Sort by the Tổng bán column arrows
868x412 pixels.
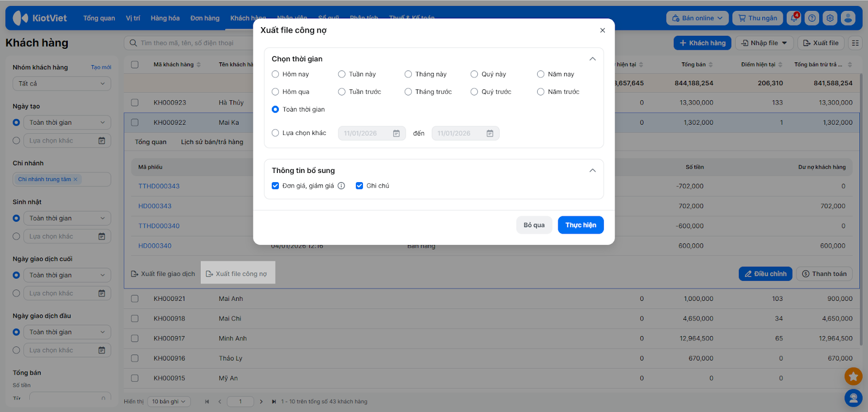pyautogui.click(x=711, y=65)
